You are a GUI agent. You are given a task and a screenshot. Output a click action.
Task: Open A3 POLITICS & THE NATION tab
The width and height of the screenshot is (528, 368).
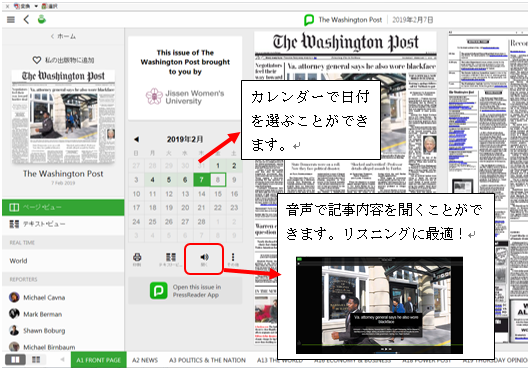(207, 360)
